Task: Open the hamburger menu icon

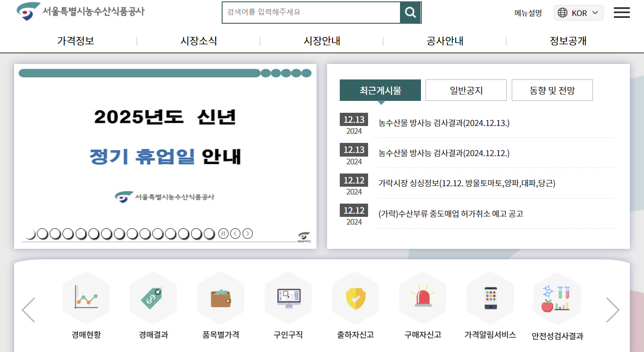Action: pos(622,13)
